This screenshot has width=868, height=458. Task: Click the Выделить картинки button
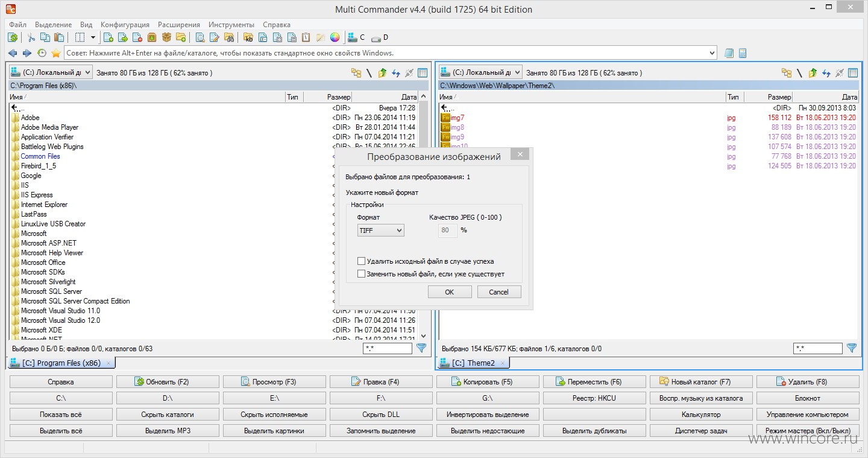coord(274,431)
